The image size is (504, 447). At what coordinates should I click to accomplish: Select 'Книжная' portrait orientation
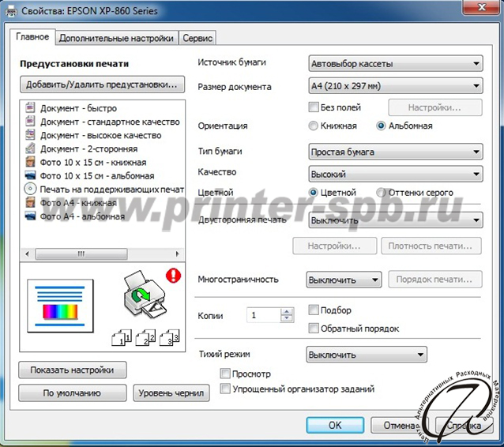(x=313, y=126)
